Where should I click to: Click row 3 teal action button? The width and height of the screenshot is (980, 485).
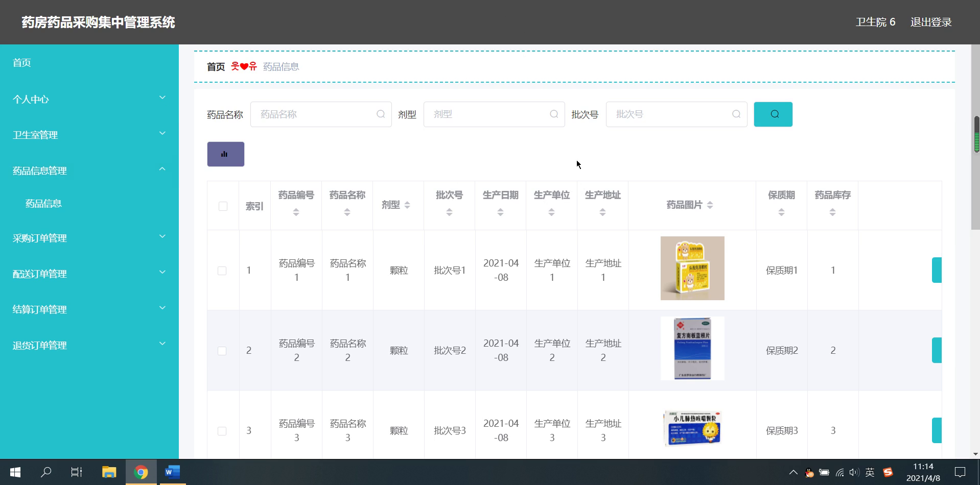click(x=937, y=430)
